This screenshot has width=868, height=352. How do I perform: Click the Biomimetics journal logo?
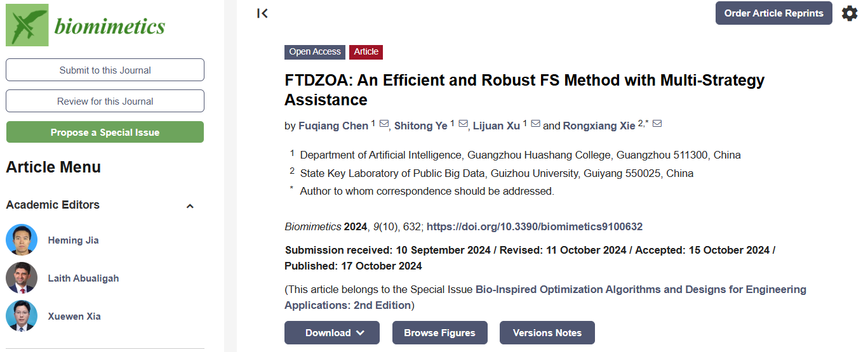click(86, 25)
